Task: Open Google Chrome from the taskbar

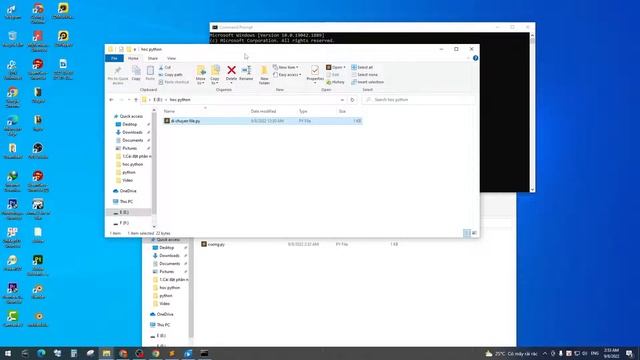Action: click(x=156, y=353)
